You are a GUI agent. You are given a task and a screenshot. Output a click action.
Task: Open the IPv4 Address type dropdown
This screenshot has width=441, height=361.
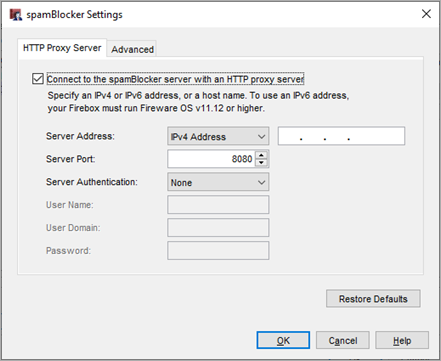(218, 136)
